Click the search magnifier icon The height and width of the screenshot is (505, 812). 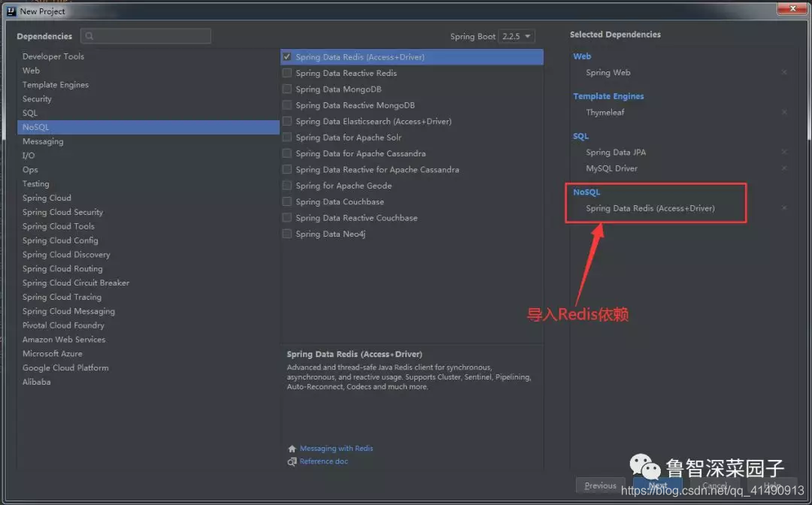click(x=89, y=36)
